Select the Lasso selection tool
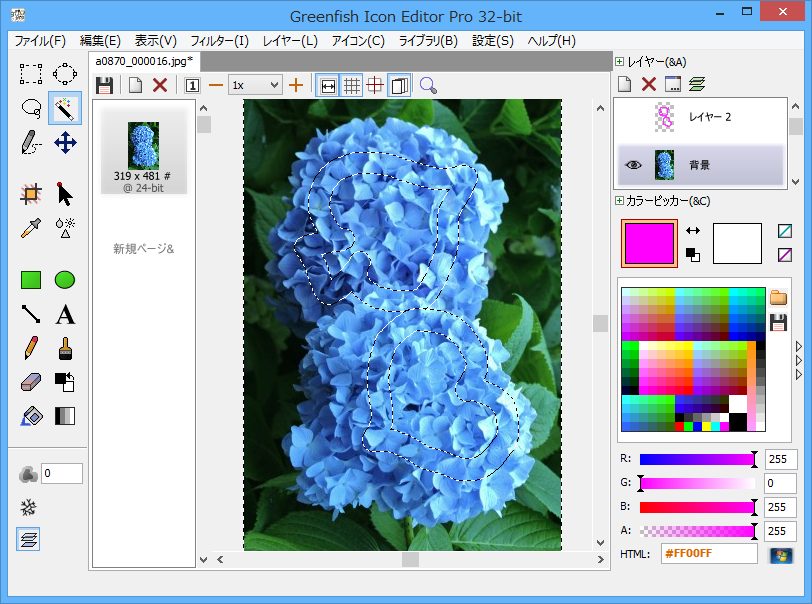Screen dimensions: 812x604 [31, 107]
